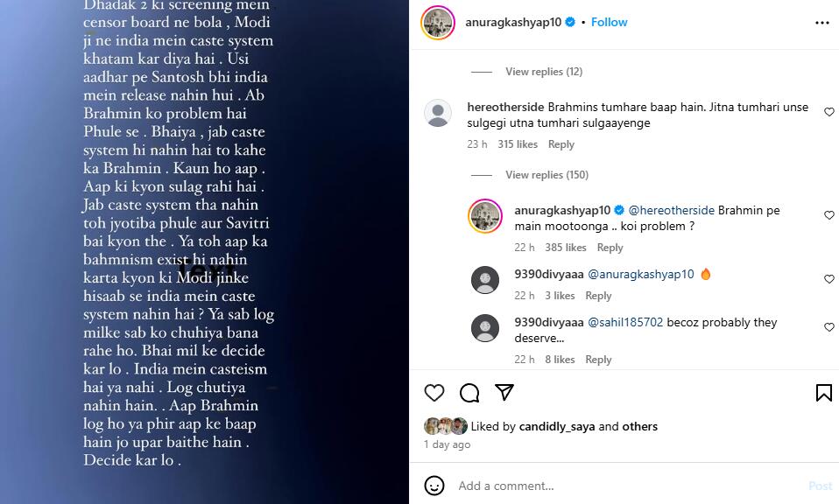Image resolution: width=839 pixels, height=504 pixels.
Task: View the 385 likes on reply
Action: pyautogui.click(x=565, y=248)
